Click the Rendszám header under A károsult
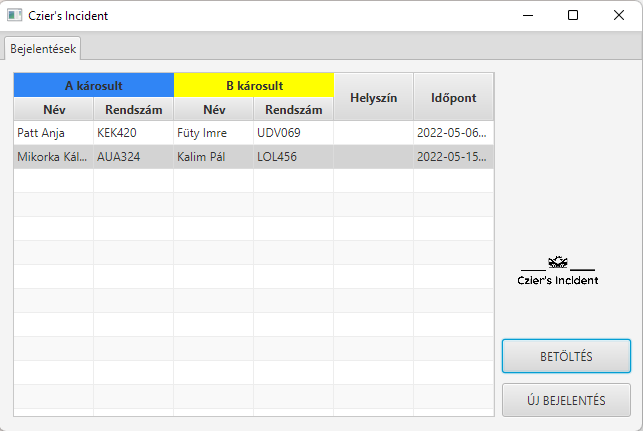 click(x=134, y=109)
